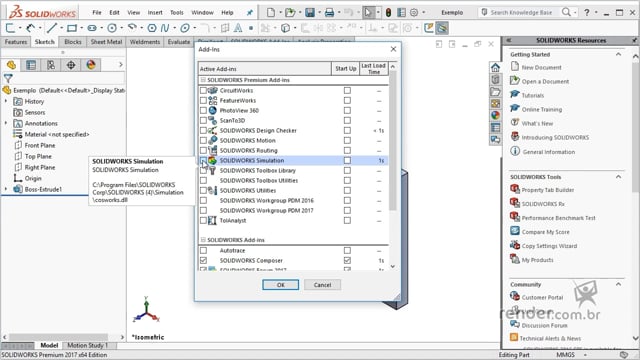Enable the TolAnalyst add-in checkbox
This screenshot has height=360, width=640.
coord(203,220)
